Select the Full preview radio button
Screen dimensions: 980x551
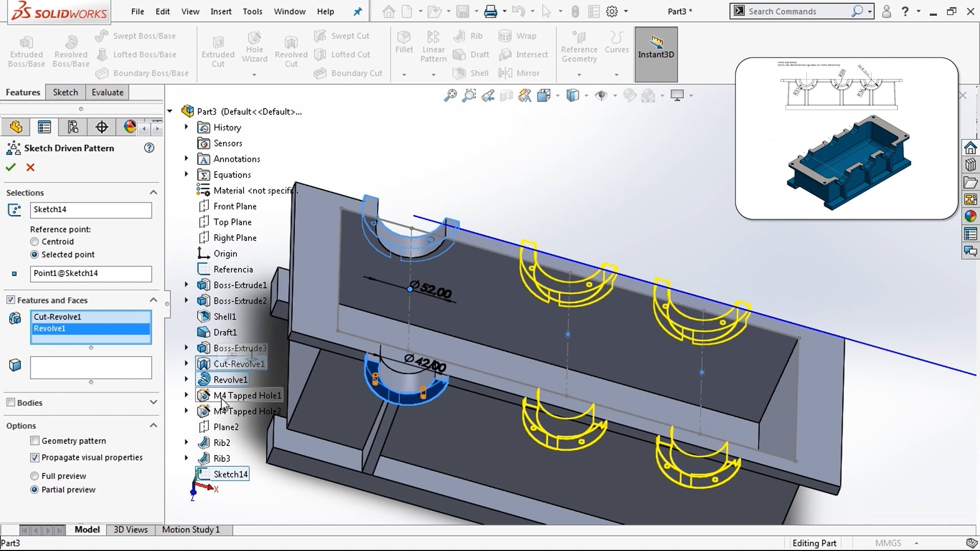34,475
